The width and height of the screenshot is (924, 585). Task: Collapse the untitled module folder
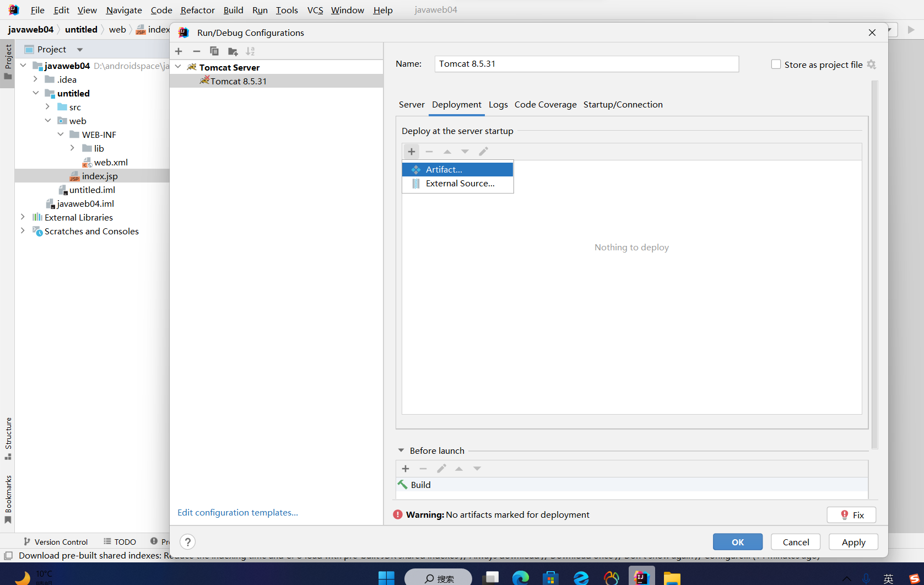point(35,93)
